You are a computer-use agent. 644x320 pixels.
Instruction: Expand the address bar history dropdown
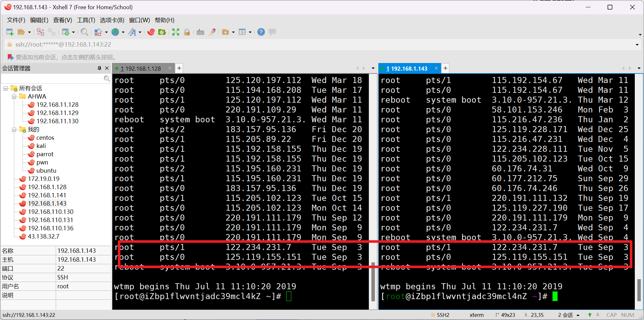(x=637, y=45)
